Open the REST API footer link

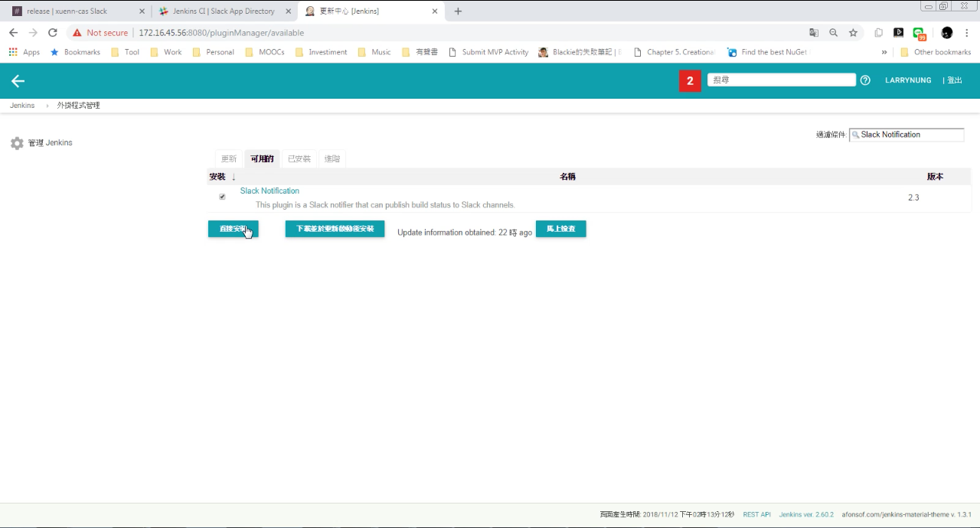(x=757, y=515)
